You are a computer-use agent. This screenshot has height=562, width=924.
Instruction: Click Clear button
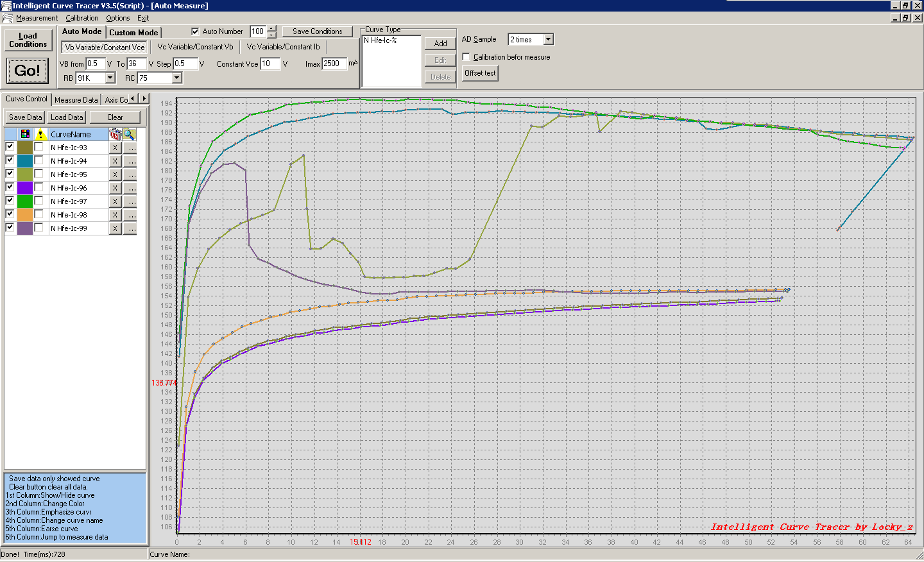click(x=115, y=117)
